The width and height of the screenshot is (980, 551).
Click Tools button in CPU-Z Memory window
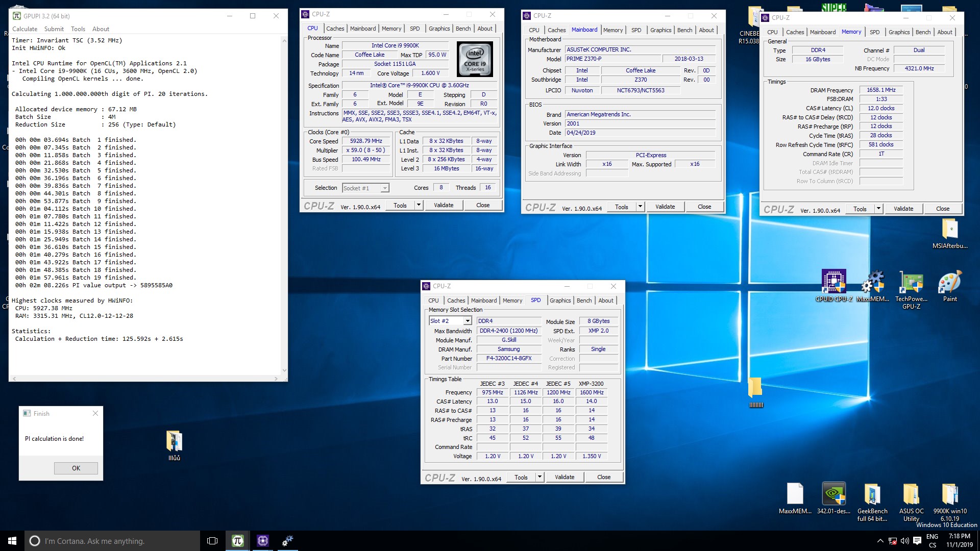pos(860,209)
